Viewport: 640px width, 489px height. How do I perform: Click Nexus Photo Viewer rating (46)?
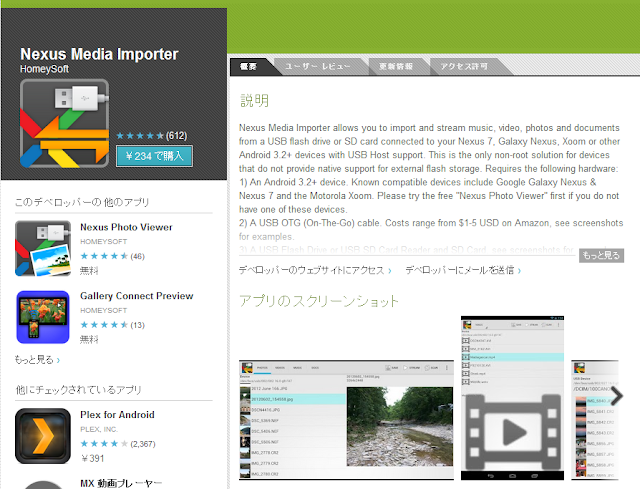pos(112,256)
